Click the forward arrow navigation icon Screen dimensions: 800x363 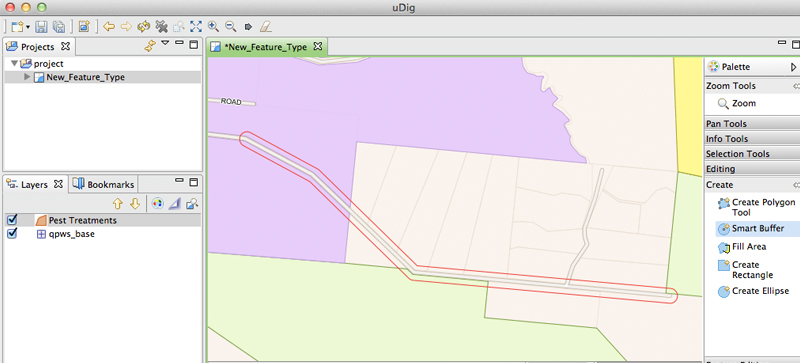click(x=126, y=27)
